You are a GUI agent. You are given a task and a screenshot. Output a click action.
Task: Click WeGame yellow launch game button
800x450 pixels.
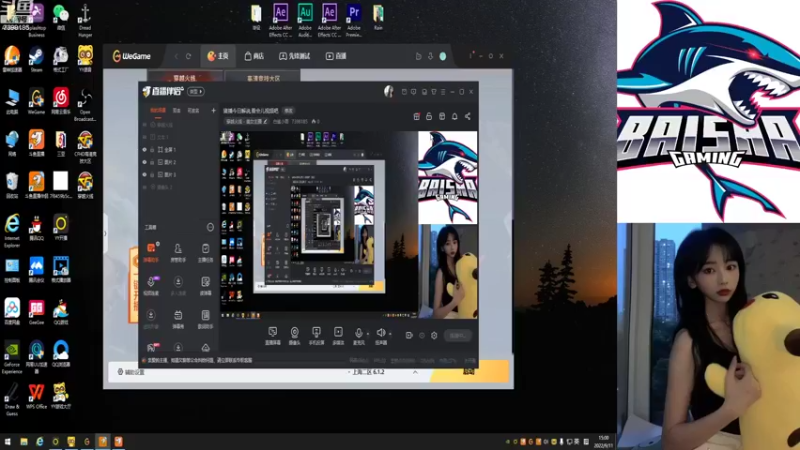(470, 372)
